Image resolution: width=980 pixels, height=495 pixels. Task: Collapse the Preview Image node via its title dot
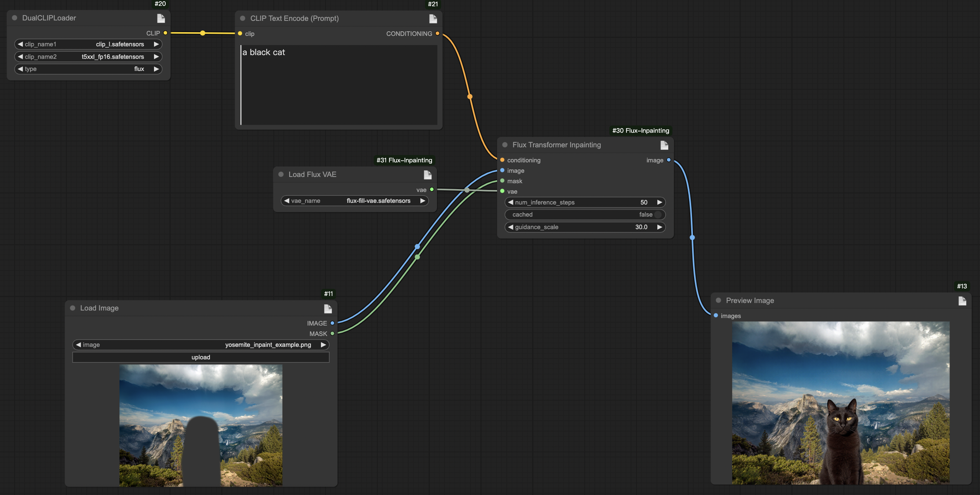[x=718, y=301]
